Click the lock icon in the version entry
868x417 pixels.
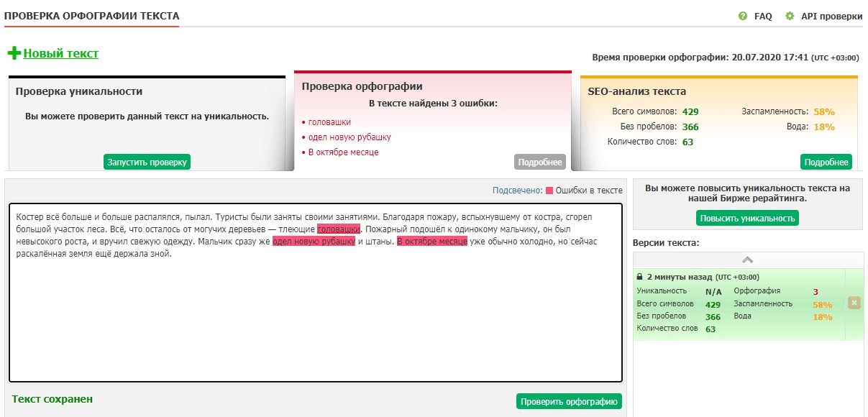[x=639, y=277]
